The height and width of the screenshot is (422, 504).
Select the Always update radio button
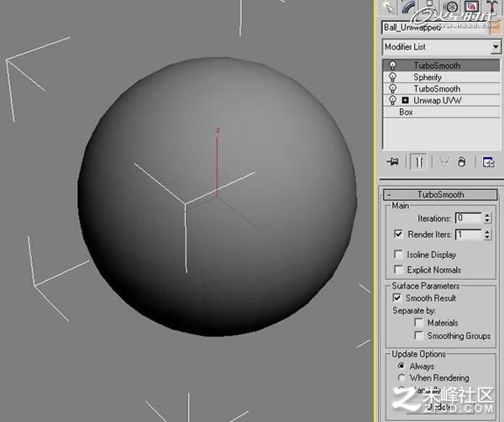pyautogui.click(x=401, y=366)
